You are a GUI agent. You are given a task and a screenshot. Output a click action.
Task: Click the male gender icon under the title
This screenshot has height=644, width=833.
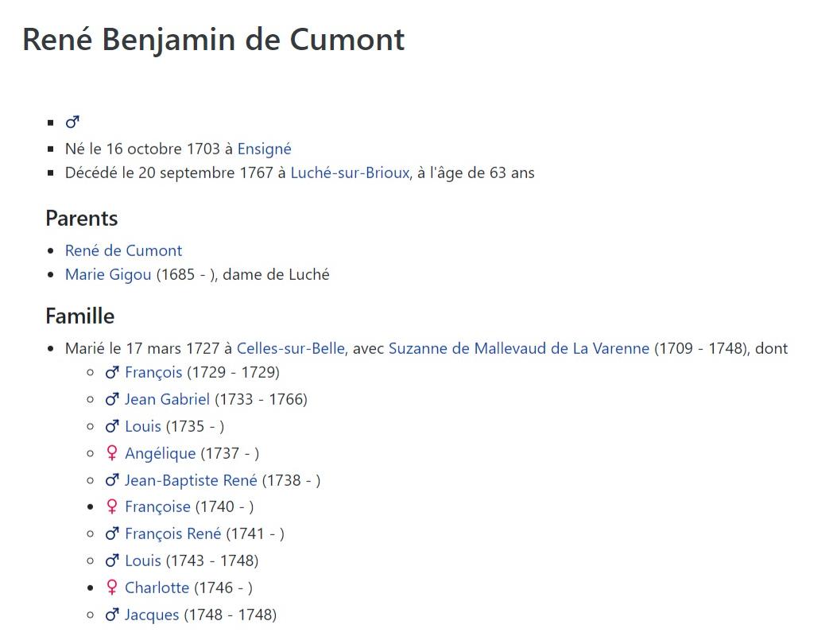(x=72, y=122)
